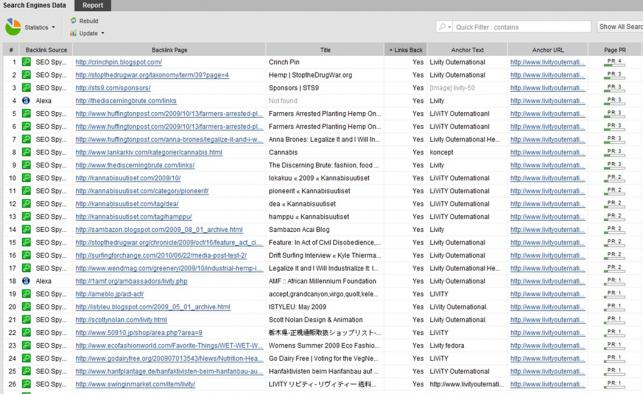This screenshot has width=643, height=394.
Task: Select title 'Sambazon Acai Blog'
Action: pyautogui.click(x=299, y=229)
